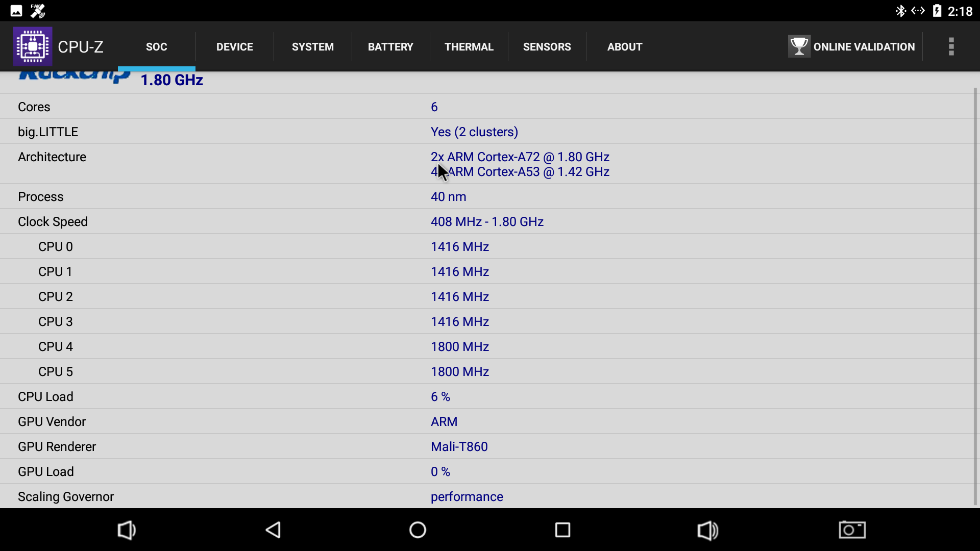Select the Scaling Governor row label
980x551 pixels.
66,496
